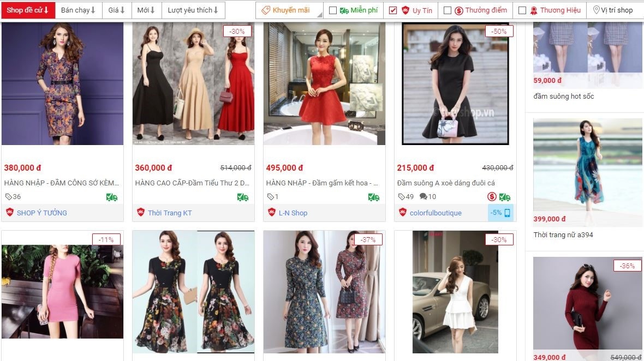Sort by Giá price arrow
Screen dimensions: 644x361
click(x=117, y=10)
